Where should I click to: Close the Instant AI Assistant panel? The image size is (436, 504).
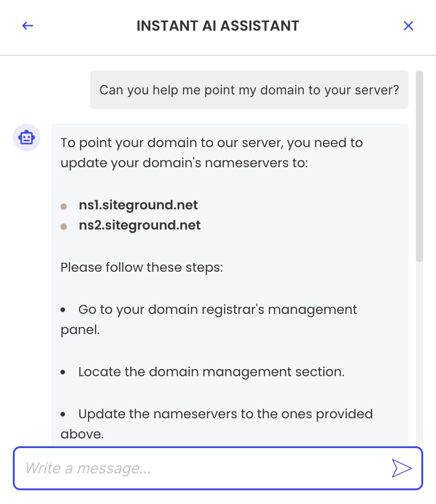click(409, 26)
